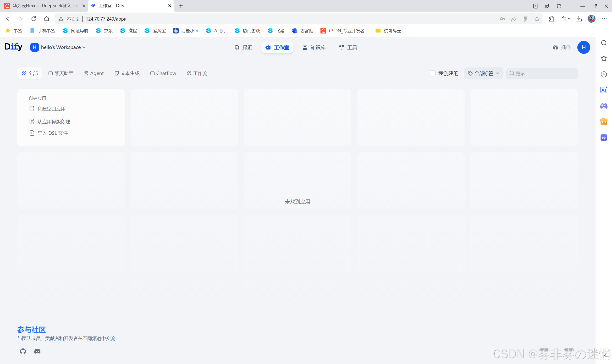Filter apps by Chatflow tab
The height and width of the screenshot is (364, 612).
click(163, 73)
